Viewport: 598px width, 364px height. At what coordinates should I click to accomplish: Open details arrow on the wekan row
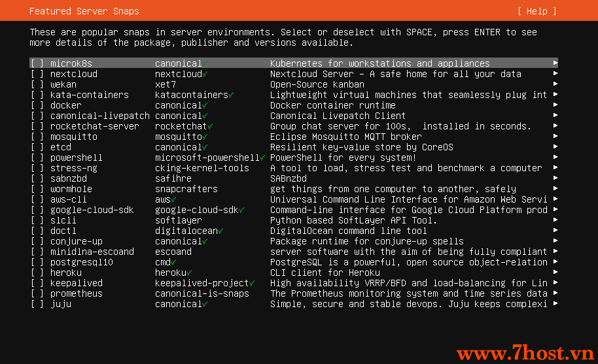point(555,84)
